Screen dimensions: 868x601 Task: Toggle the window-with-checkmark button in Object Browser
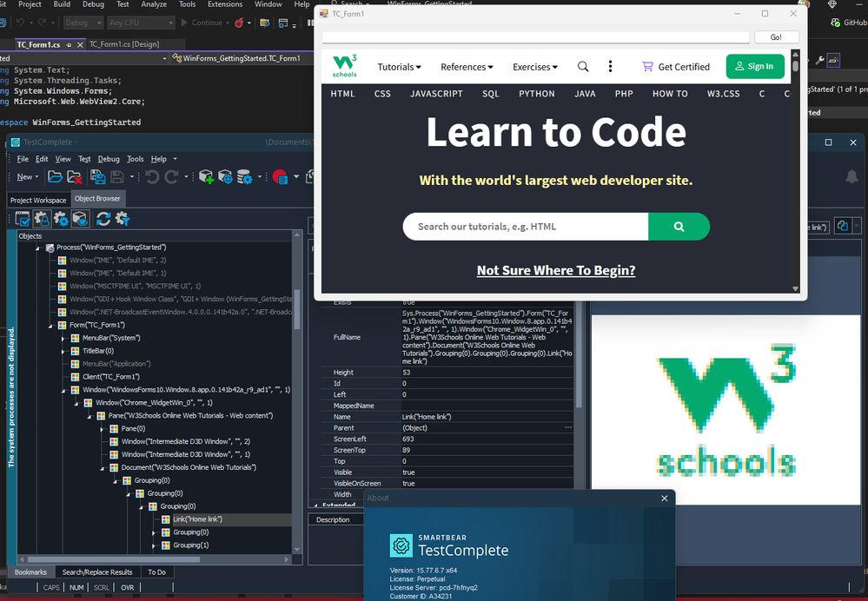[x=23, y=219]
